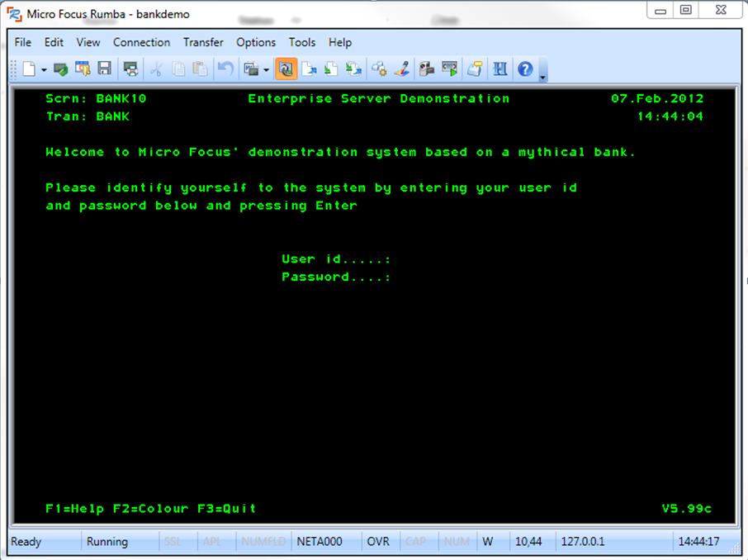Open the View menu
Viewport: 748px width, 560px height.
pos(88,42)
